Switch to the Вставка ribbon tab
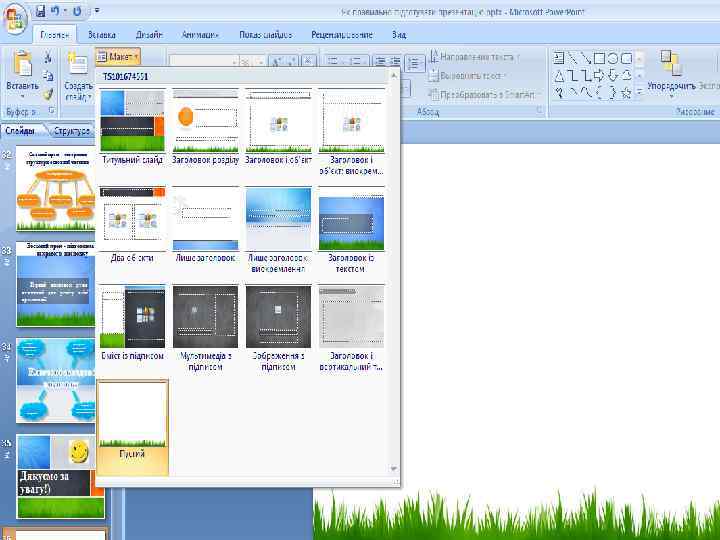 coord(101,35)
